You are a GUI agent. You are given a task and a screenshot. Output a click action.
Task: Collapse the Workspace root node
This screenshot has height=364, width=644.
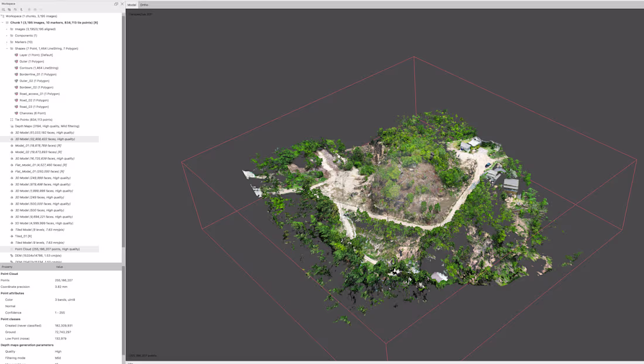coord(2,16)
